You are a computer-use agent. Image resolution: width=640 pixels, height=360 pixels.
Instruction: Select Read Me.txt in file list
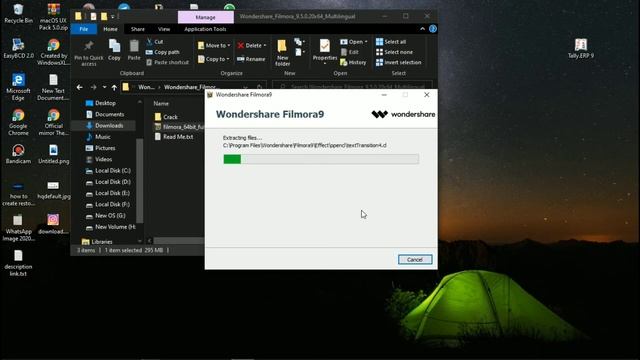(174, 137)
